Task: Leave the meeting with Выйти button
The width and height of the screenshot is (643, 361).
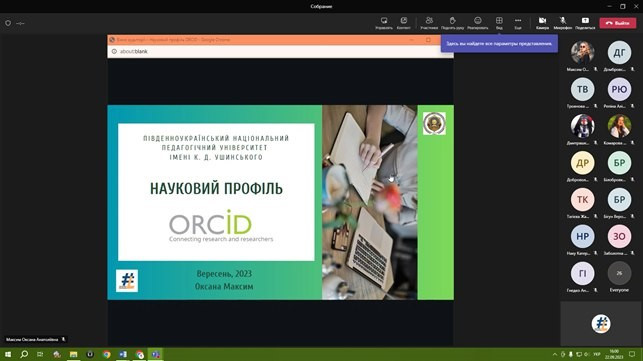Action: [x=618, y=23]
